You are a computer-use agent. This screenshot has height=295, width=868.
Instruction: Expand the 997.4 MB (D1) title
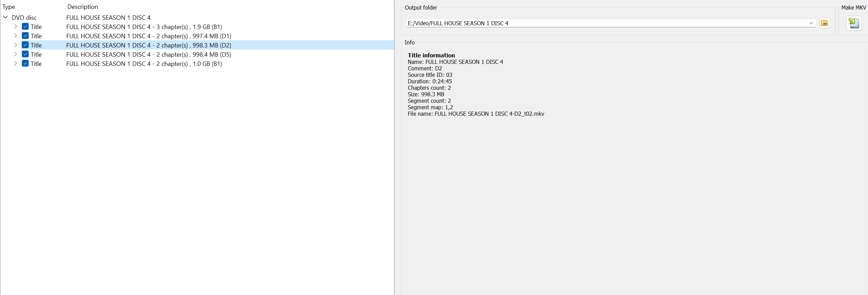point(15,36)
